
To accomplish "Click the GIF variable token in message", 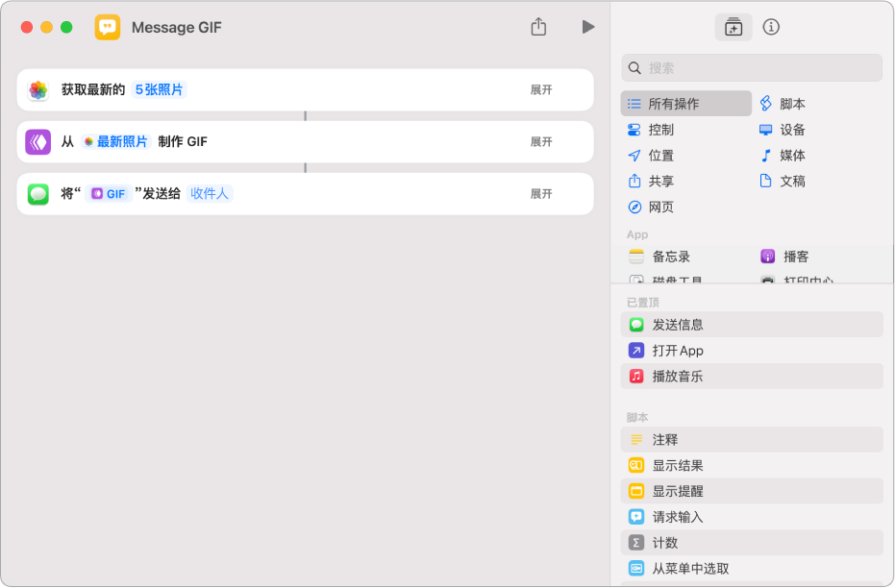I will click(x=109, y=194).
